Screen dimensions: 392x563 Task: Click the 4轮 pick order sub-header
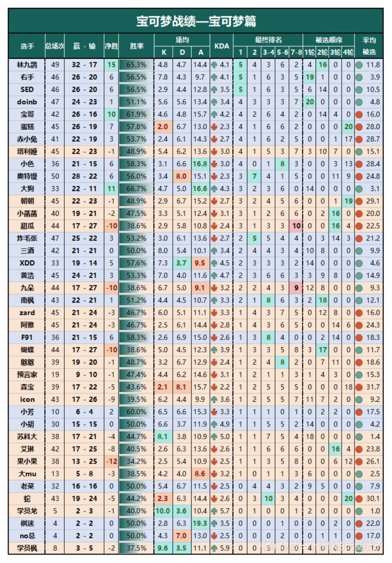click(x=348, y=52)
